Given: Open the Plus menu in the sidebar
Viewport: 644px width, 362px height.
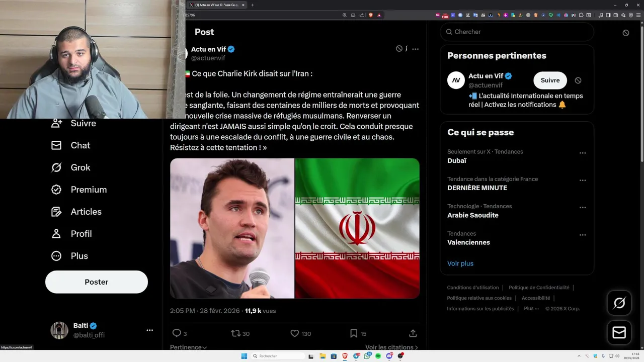Looking at the screenshot, I should 69,256.
